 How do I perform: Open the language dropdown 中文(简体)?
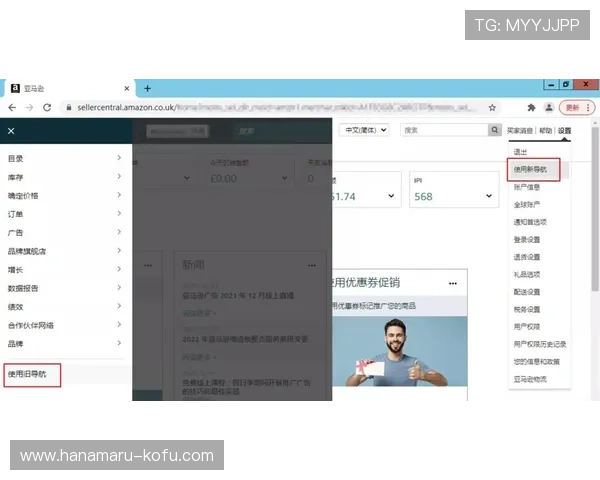point(366,130)
